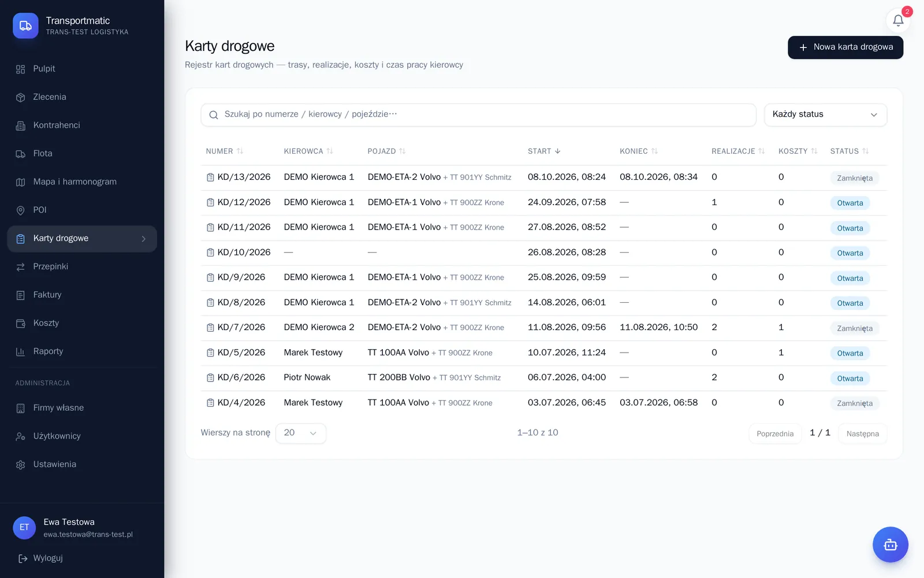The height and width of the screenshot is (578, 924).
Task: Focus the search field for road cards
Action: point(478,114)
